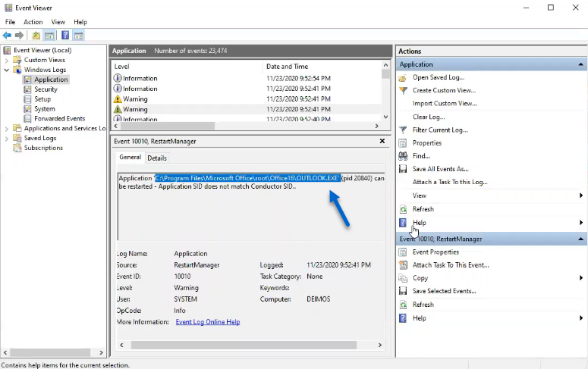Click the Save All Events As disk icon

click(x=404, y=169)
